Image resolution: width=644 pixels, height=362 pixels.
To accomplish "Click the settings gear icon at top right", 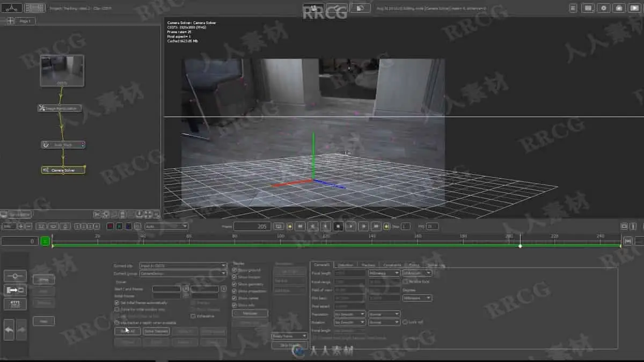I will (x=604, y=8).
